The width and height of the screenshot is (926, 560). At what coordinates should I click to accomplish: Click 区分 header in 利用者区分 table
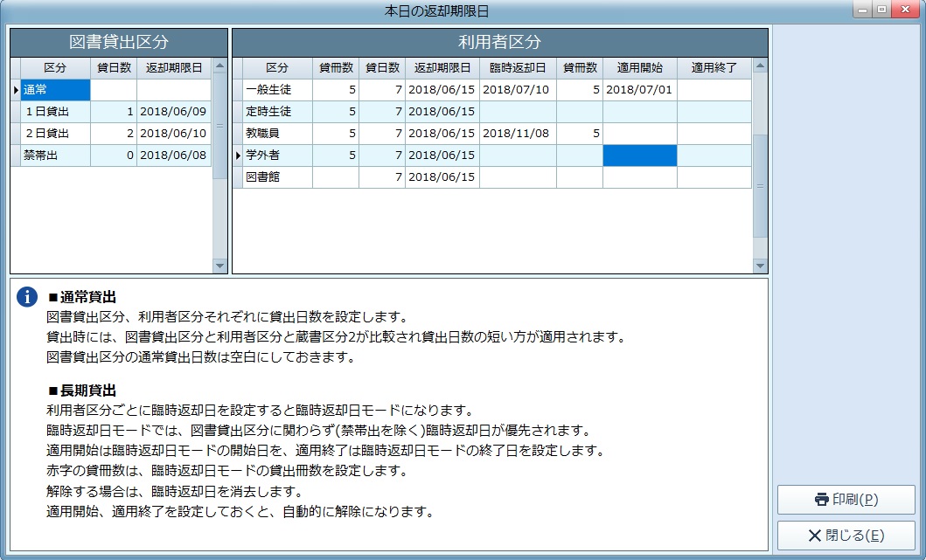pyautogui.click(x=277, y=68)
